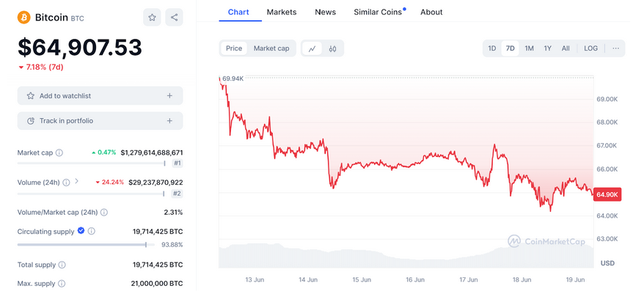Click Track in portfolio button
Image resolution: width=644 pixels, height=305 pixels.
pyautogui.click(x=100, y=121)
